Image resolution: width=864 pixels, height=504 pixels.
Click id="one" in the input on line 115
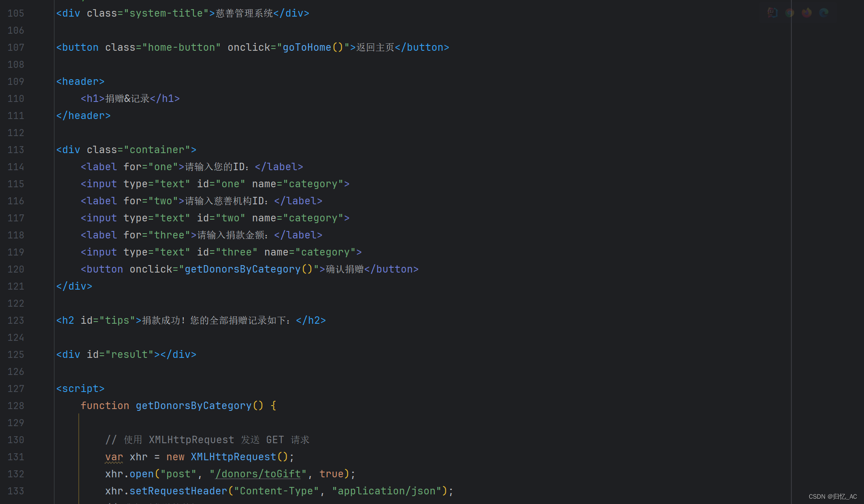(x=221, y=184)
